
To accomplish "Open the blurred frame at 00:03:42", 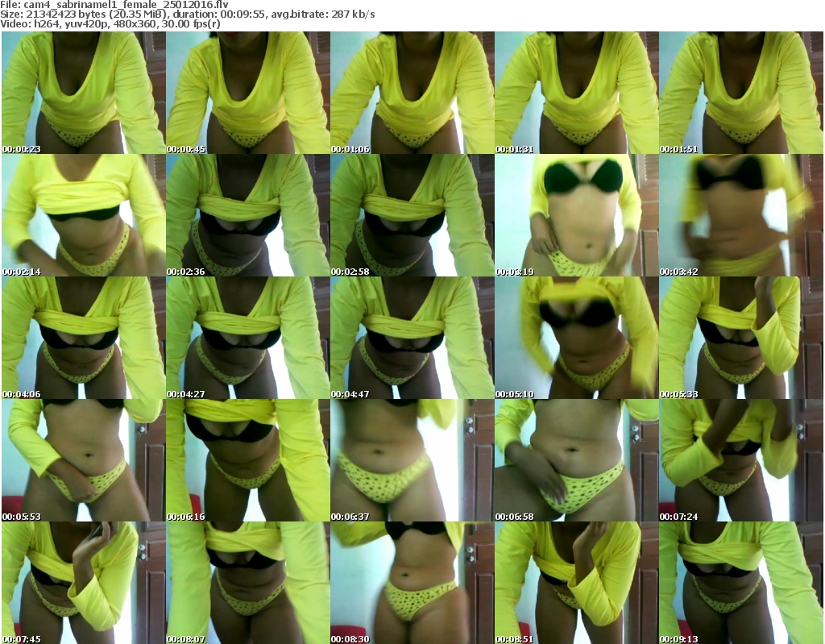I will coord(741,215).
